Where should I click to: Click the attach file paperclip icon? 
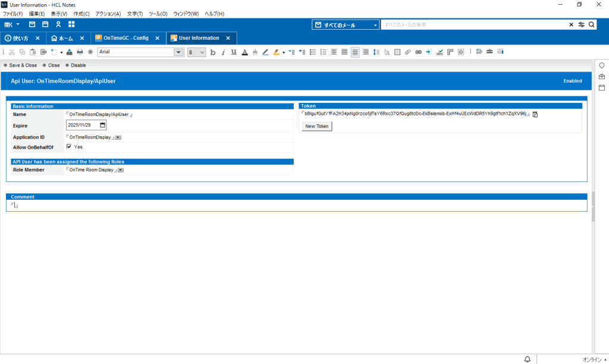[407, 52]
